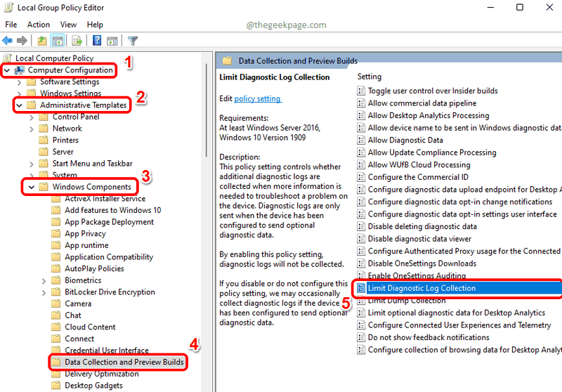Select Limit Diagnostic Log Collection setting
The image size is (562, 392).
tap(421, 288)
